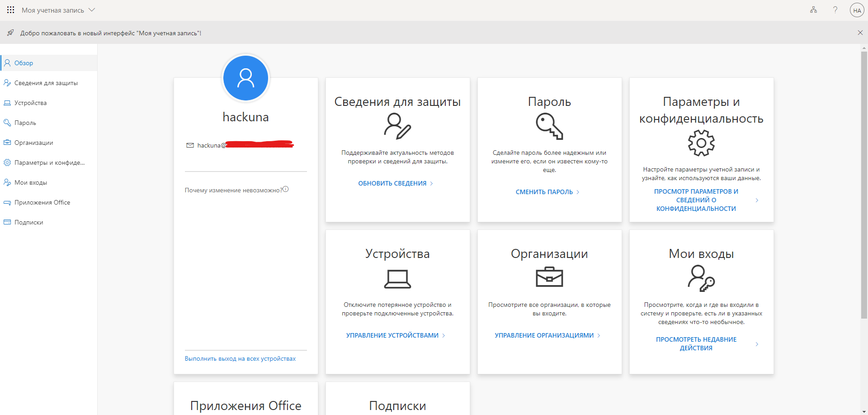Click the Сведения для защиты card title
This screenshot has width=868, height=415.
(x=397, y=102)
